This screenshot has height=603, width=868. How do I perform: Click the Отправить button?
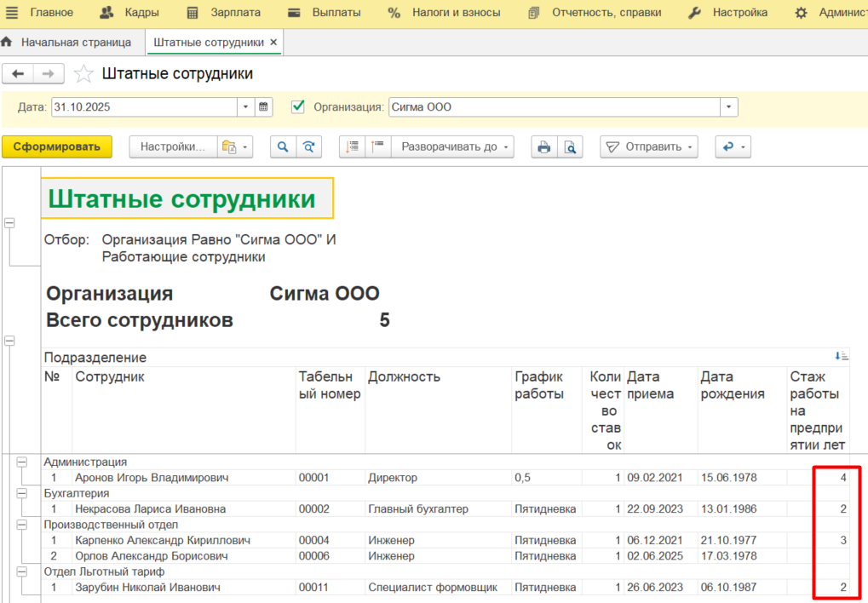pyautogui.click(x=649, y=147)
